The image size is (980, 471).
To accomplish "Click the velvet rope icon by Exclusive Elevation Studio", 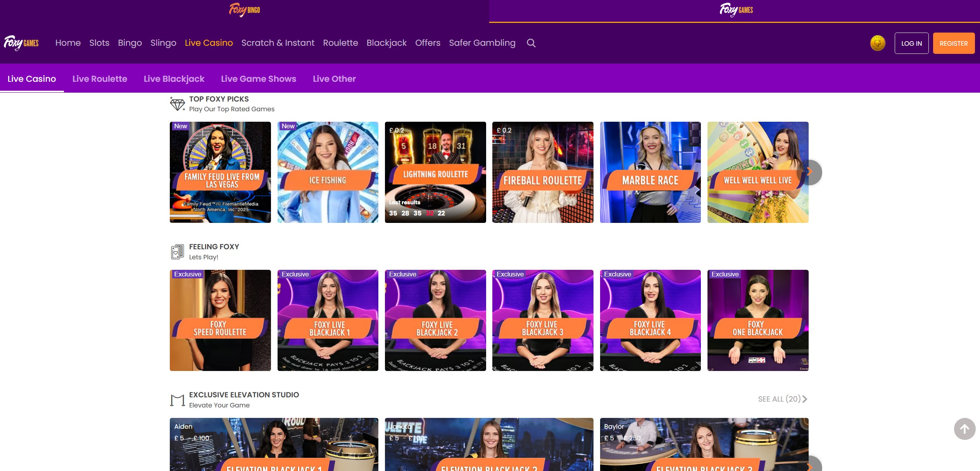I will click(178, 400).
